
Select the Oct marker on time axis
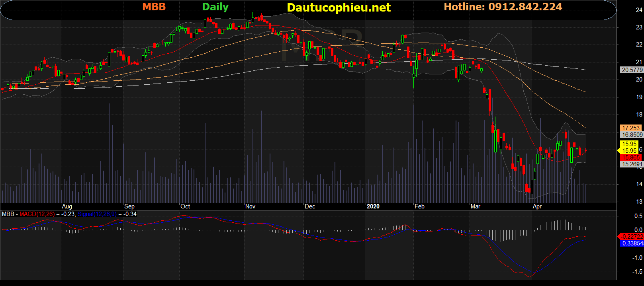[185, 206]
